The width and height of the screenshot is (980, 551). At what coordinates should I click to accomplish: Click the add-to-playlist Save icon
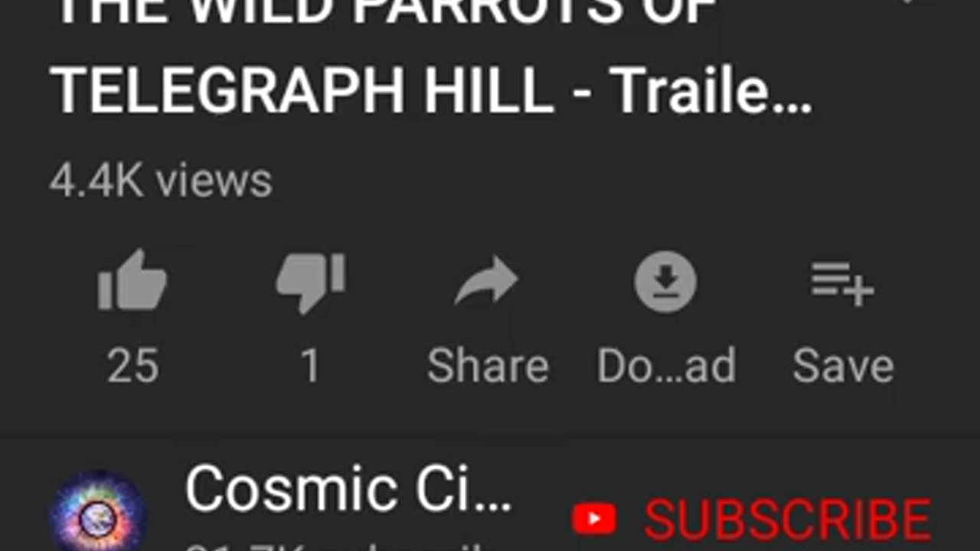point(843,282)
